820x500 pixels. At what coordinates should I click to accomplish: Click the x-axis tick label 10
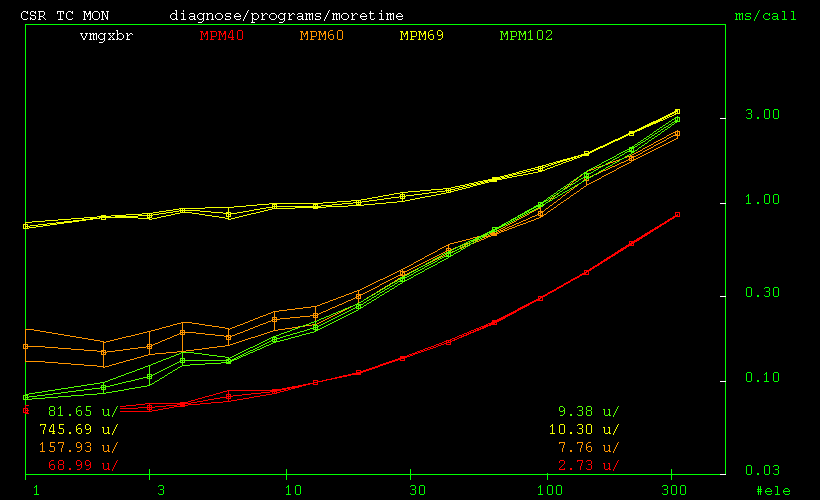coord(293,491)
